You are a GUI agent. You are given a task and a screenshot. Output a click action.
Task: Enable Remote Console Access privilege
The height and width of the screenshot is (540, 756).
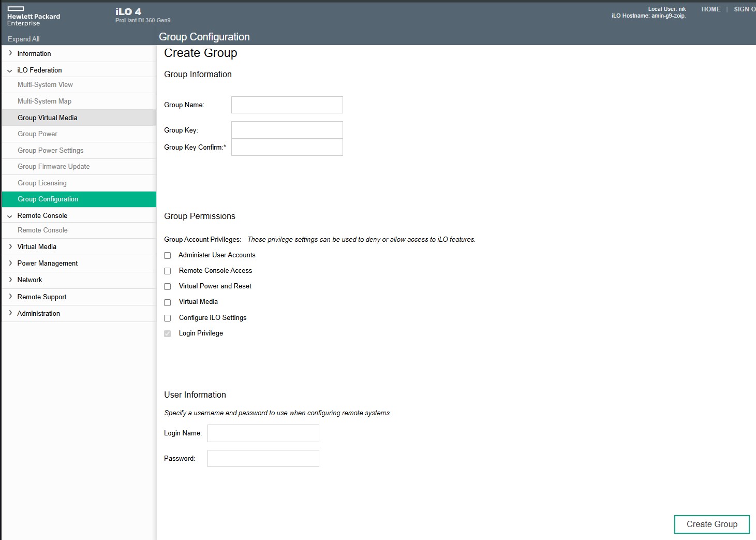click(x=168, y=271)
